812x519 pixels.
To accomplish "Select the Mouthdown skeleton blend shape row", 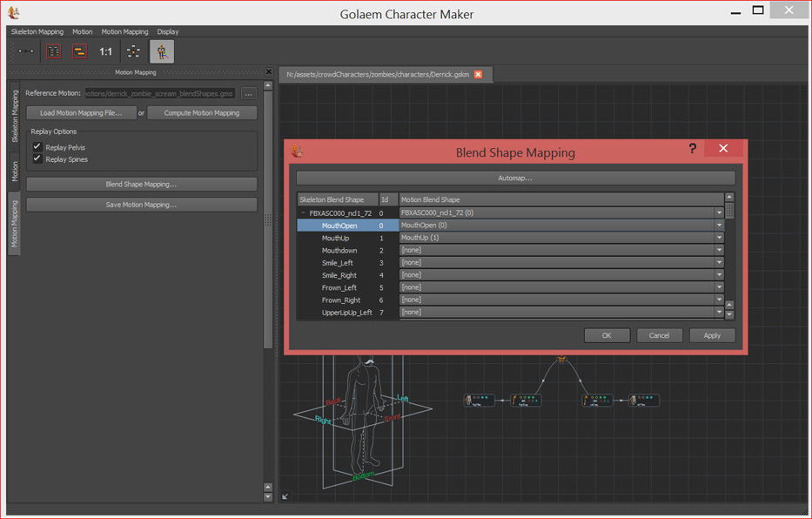I will [x=348, y=250].
